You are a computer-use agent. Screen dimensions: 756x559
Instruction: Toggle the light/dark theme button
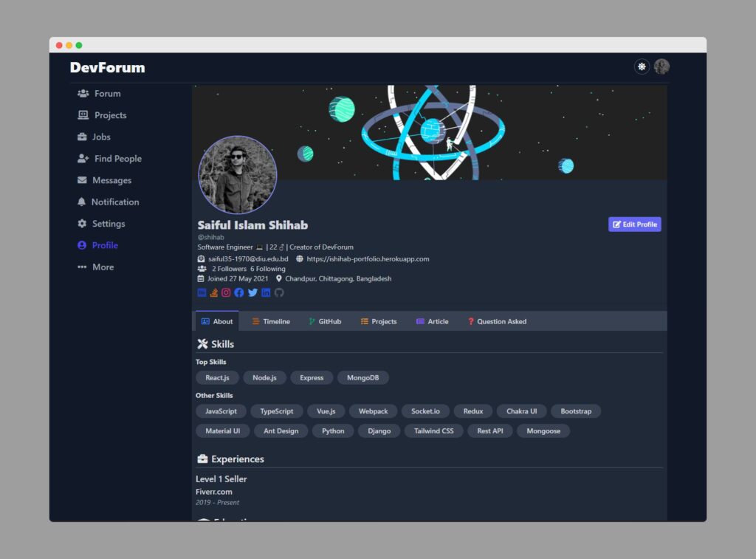point(642,66)
